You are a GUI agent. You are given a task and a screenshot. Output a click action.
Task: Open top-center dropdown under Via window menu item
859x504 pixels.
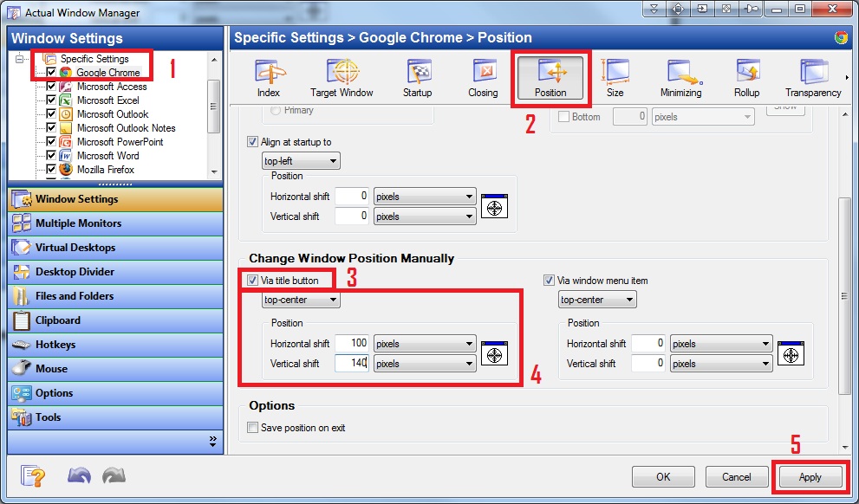[597, 300]
